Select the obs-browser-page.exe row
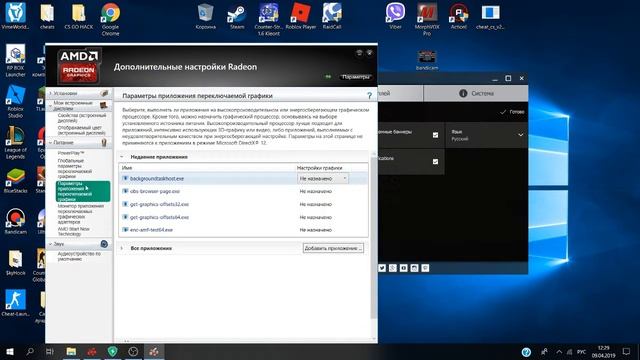This screenshot has height=360, width=640. tap(243, 191)
